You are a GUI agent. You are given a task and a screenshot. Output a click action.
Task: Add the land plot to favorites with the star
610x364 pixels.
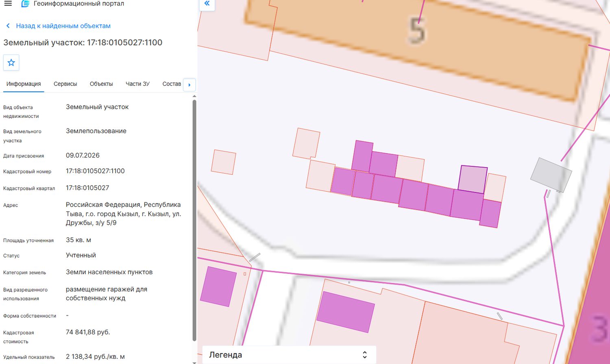click(x=11, y=63)
